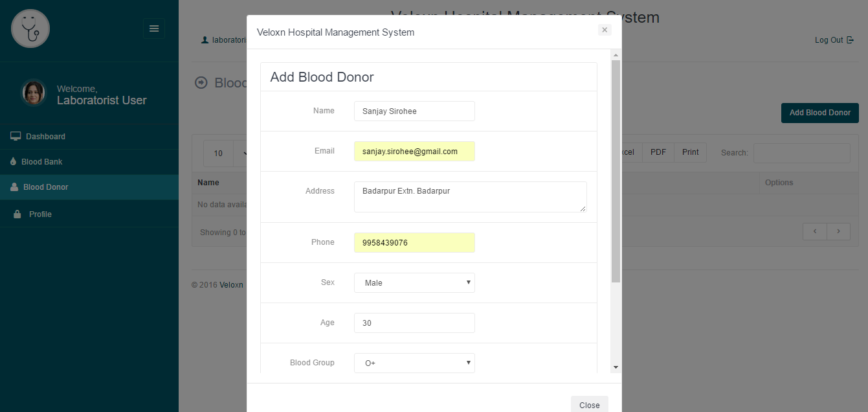
Task: Click the Blood Donor person icon
Action: [x=14, y=187]
